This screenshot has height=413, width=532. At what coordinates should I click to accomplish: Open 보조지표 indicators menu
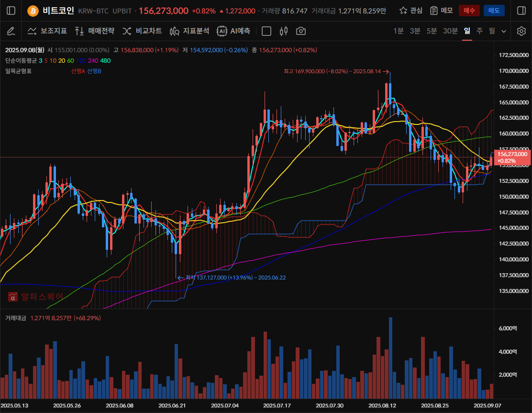(47, 31)
